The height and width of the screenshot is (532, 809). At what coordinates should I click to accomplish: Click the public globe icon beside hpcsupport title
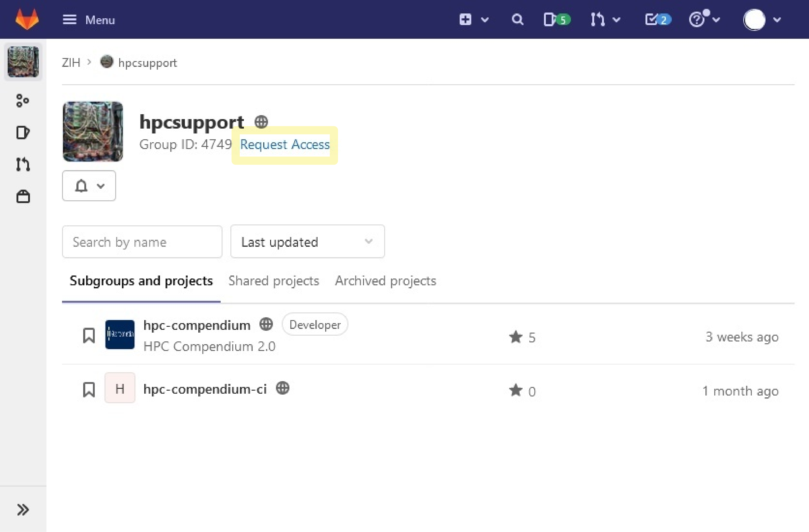coord(261,122)
